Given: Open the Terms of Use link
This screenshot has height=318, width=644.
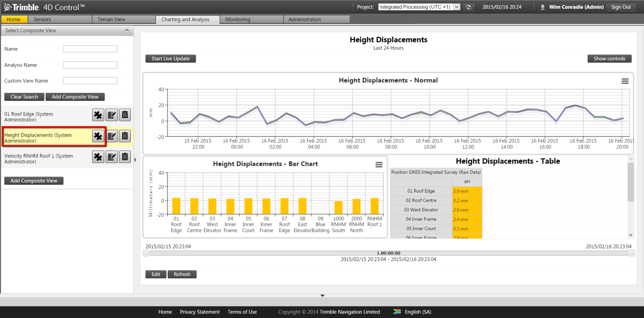Looking at the screenshot, I should point(242,312).
